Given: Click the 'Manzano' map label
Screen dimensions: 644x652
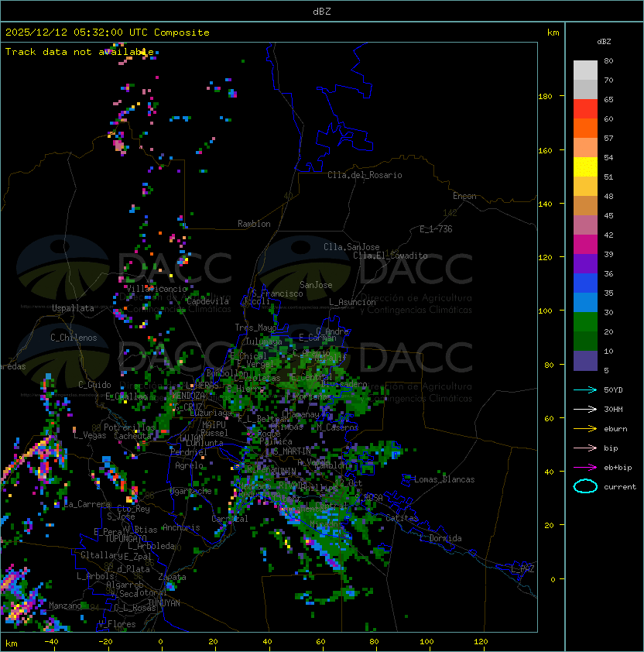Looking at the screenshot, I should pyautogui.click(x=65, y=606).
